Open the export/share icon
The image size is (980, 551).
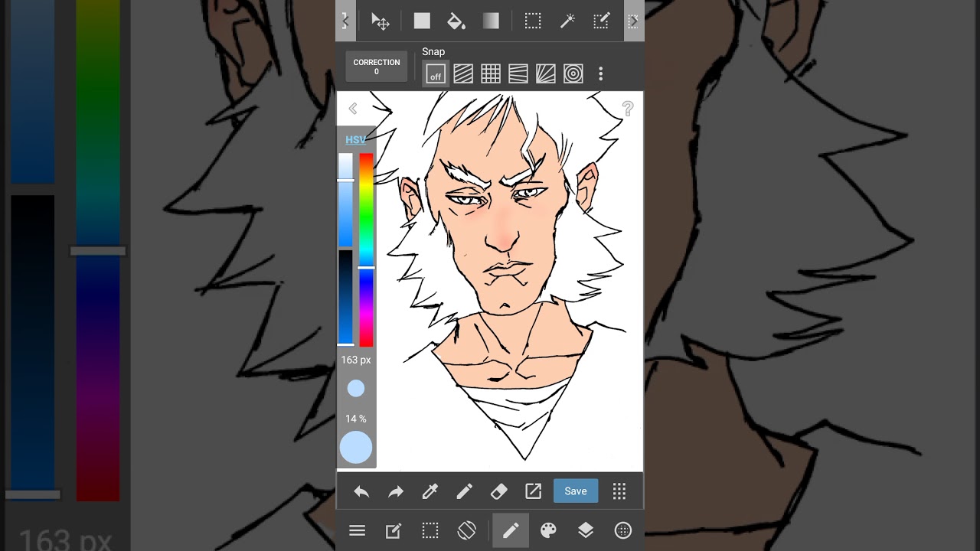[x=533, y=492]
